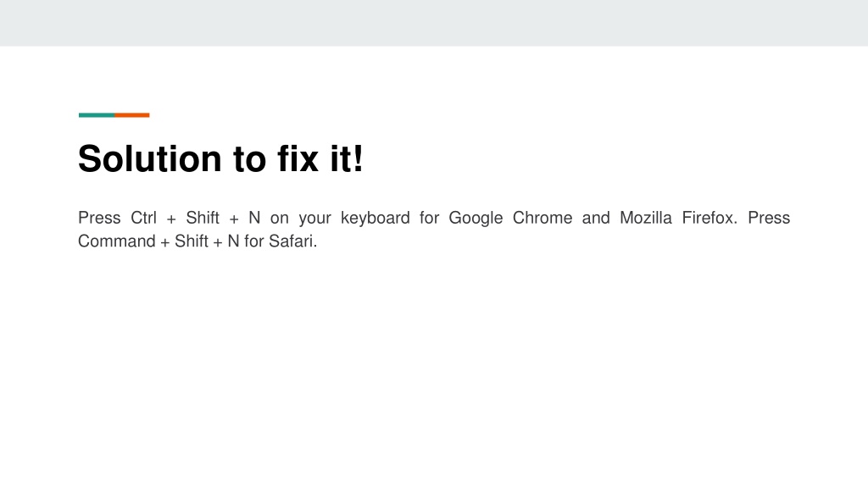868x488 pixels.
Task: Click the first word 'Press' in the paragraph
Action: tap(99, 218)
